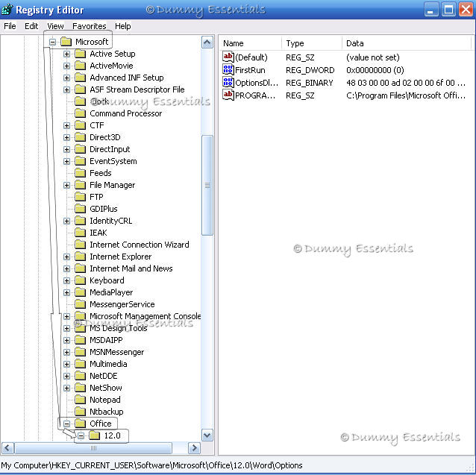Expand the Advanced INF Setup key

(67, 78)
